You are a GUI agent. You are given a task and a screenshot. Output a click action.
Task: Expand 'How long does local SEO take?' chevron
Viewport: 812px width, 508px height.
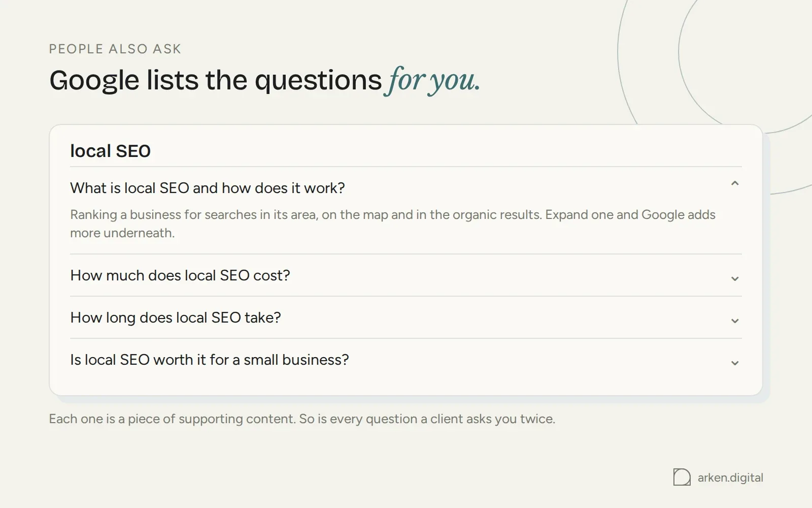pos(734,321)
